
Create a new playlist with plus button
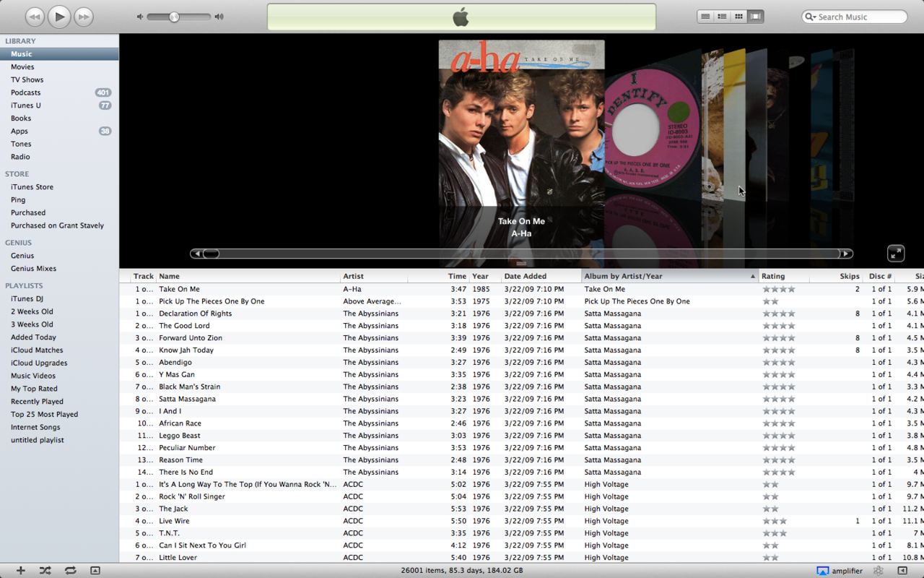point(21,570)
